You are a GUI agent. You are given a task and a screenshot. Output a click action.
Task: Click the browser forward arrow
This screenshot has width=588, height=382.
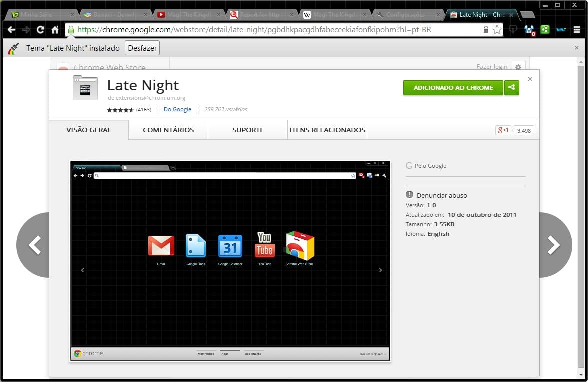(26, 29)
